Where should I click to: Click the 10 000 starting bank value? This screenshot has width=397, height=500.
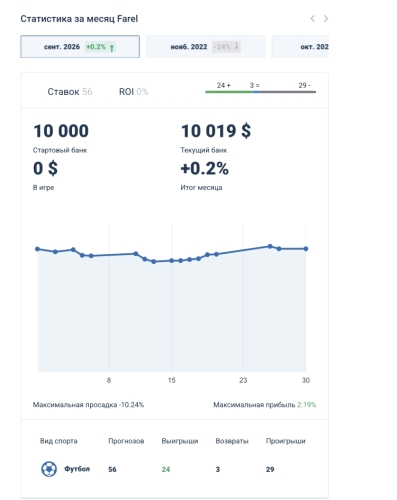pos(61,131)
